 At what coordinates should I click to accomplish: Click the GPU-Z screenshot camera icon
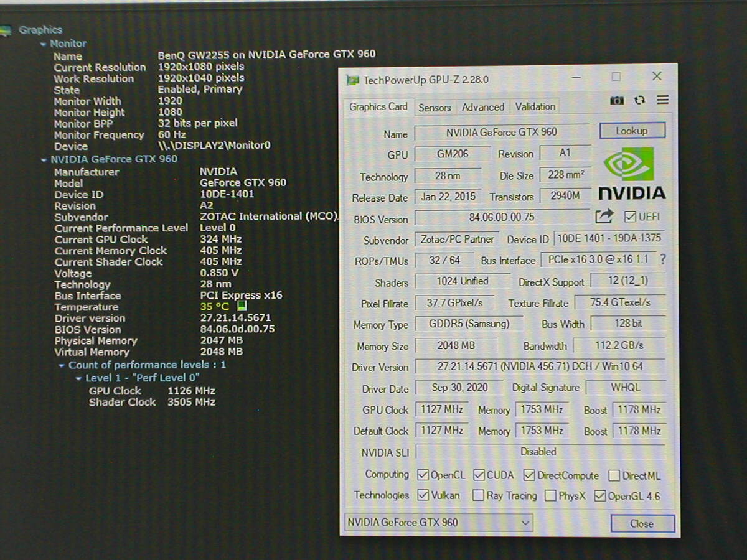(617, 100)
